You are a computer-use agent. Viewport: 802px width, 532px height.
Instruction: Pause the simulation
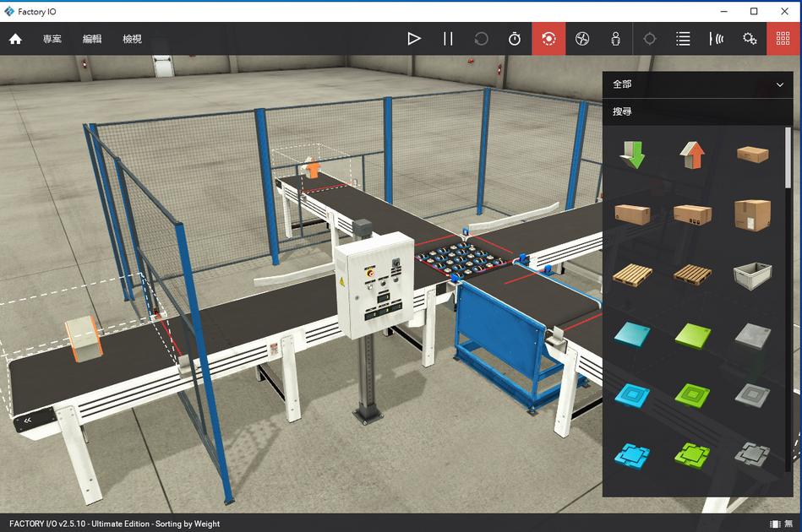coord(448,39)
